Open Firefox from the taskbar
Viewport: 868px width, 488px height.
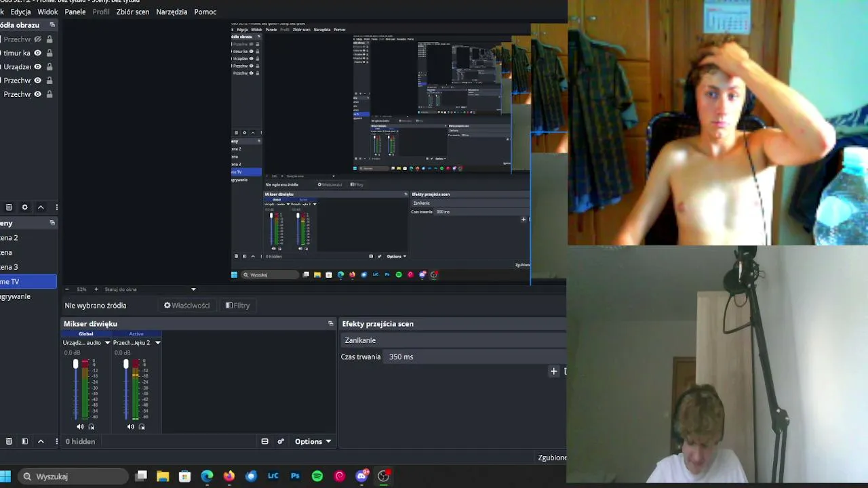click(229, 476)
